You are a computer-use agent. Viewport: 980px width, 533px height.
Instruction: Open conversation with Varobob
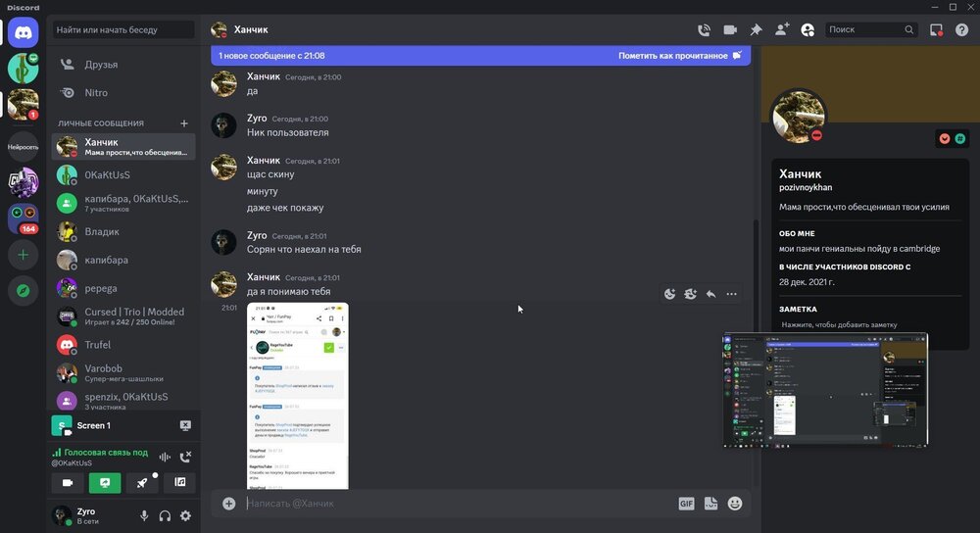[123, 373]
